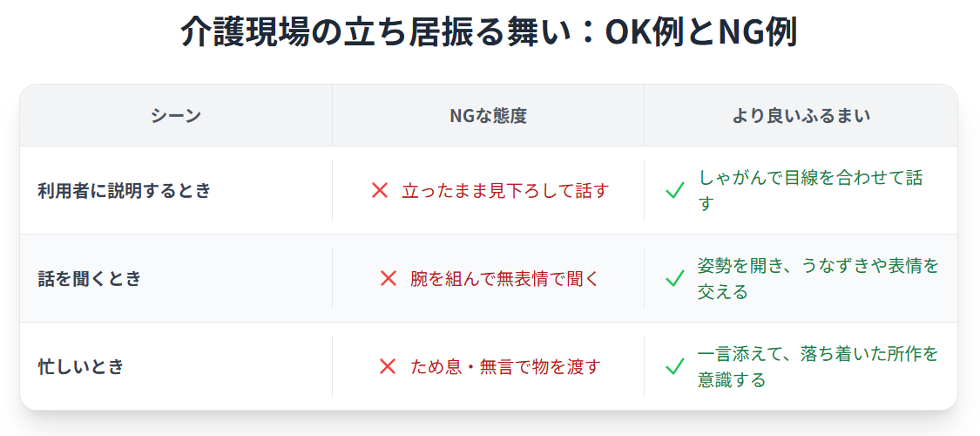This screenshot has height=436, width=980.
Task: Click the text 腕を組んで無表情で聞く
Action: [504, 278]
